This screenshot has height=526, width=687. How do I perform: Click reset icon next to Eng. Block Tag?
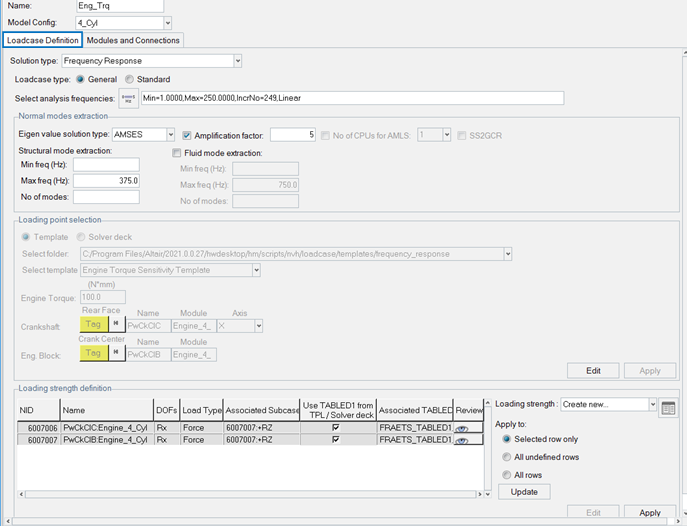pyautogui.click(x=116, y=353)
